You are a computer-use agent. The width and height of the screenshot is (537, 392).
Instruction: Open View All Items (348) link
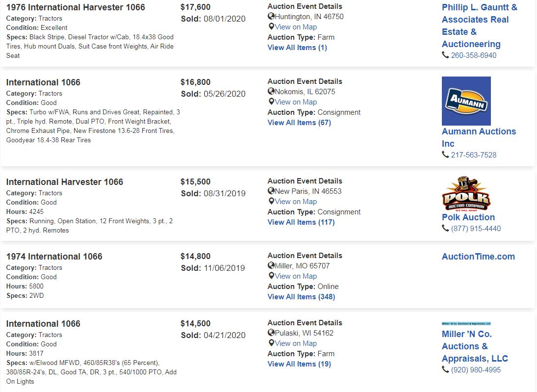click(x=302, y=297)
